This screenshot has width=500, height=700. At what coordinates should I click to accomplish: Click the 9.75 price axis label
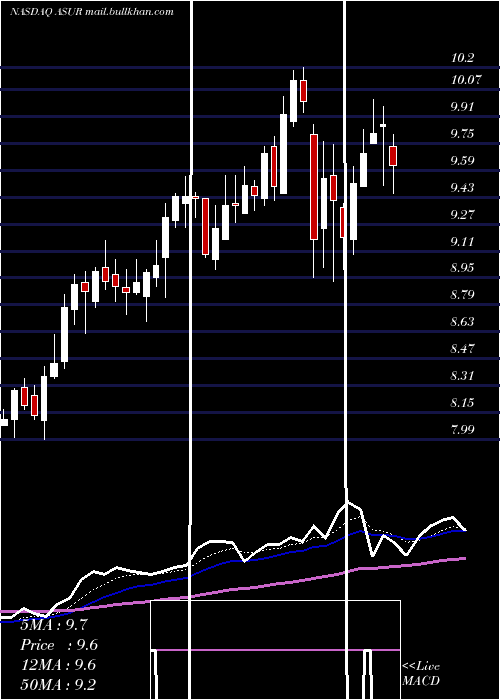click(x=462, y=134)
